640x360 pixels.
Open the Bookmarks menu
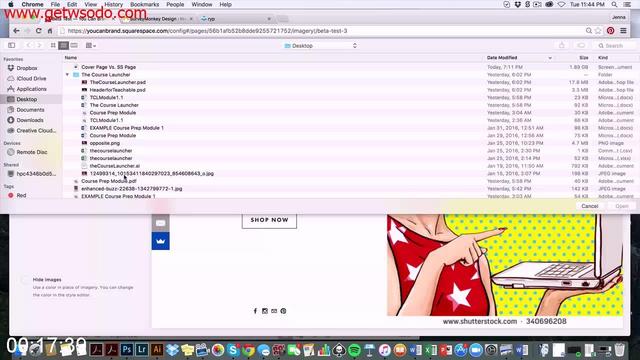tap(144, 4)
